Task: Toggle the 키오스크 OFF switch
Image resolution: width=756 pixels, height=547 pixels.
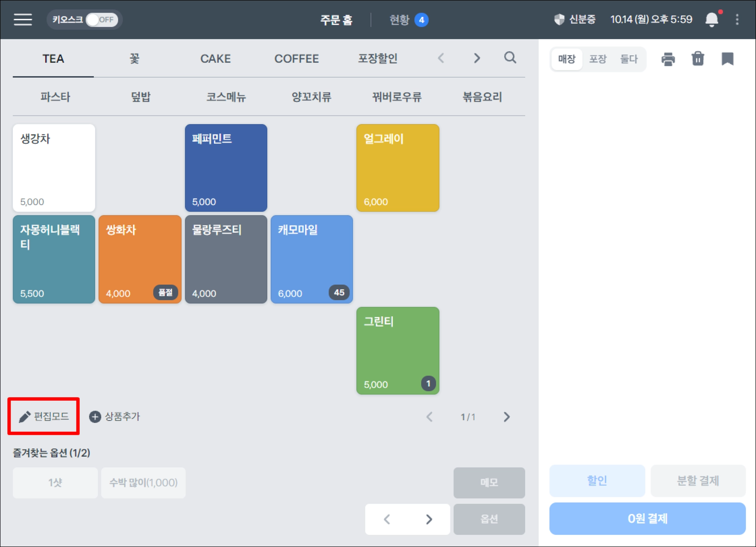Action: (102, 20)
